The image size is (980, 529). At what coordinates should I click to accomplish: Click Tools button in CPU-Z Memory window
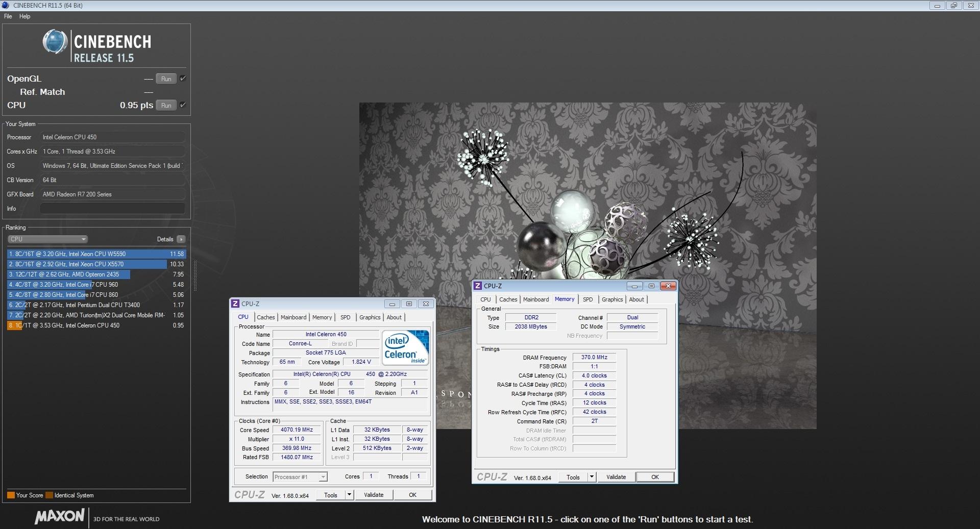[x=573, y=477]
